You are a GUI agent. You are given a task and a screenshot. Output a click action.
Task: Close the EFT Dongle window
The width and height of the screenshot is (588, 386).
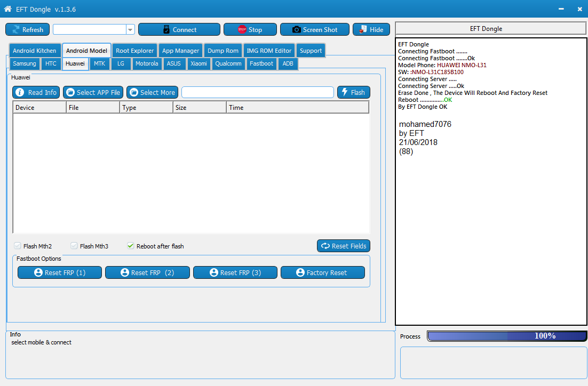[580, 9]
